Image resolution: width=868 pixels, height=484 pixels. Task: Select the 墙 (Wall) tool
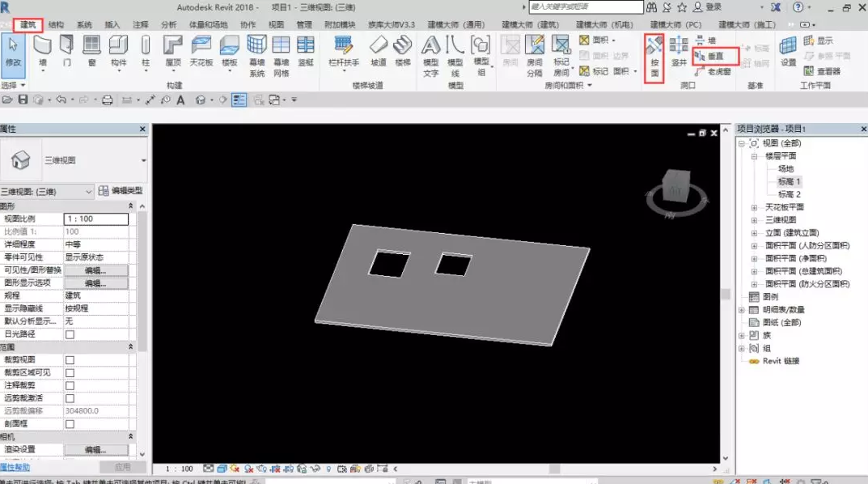(43, 50)
